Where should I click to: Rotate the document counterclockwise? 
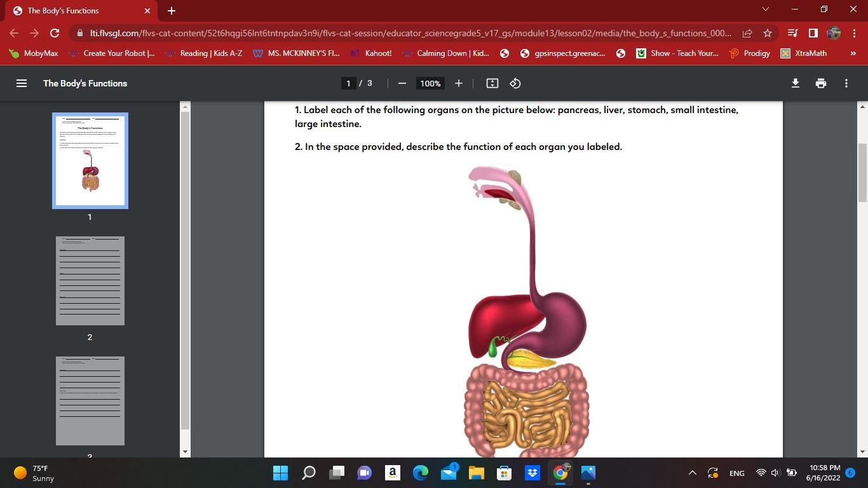point(515,83)
